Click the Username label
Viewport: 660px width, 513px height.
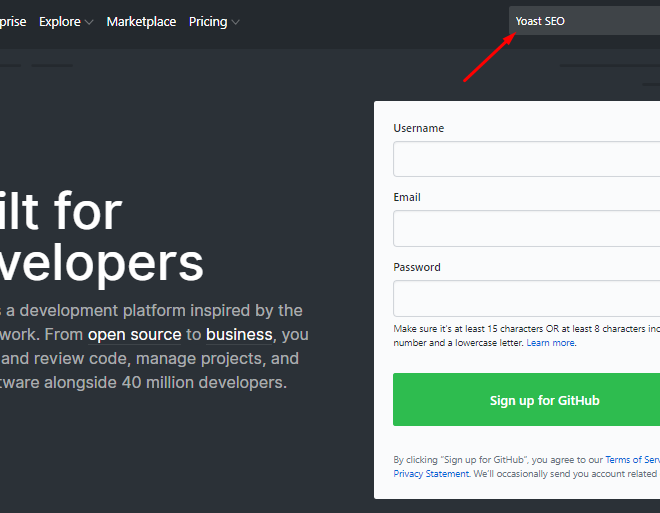point(418,128)
